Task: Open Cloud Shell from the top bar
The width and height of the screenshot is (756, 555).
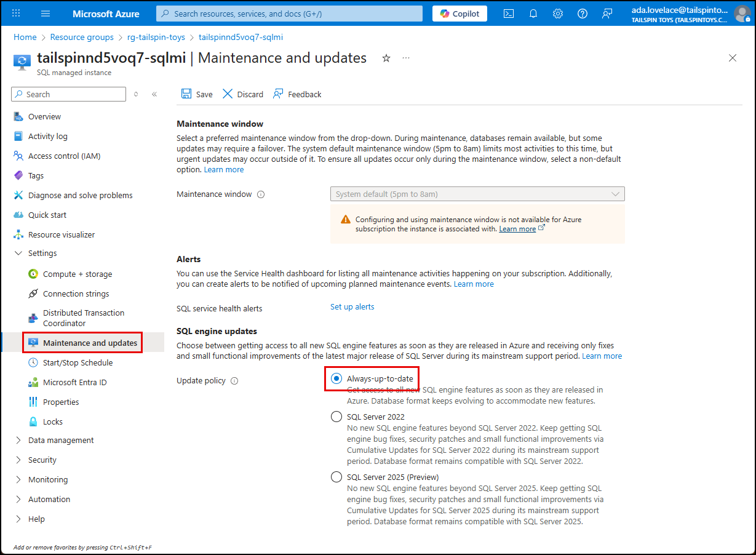Action: click(x=508, y=13)
